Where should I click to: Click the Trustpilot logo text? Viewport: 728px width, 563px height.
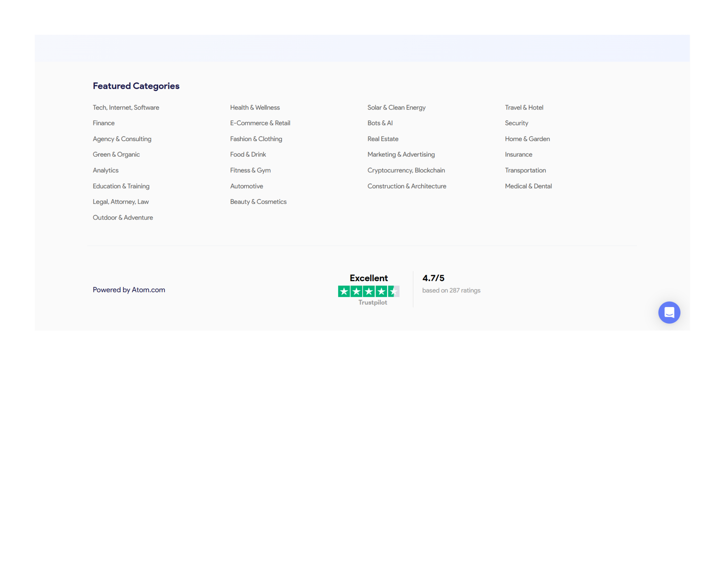point(372,302)
